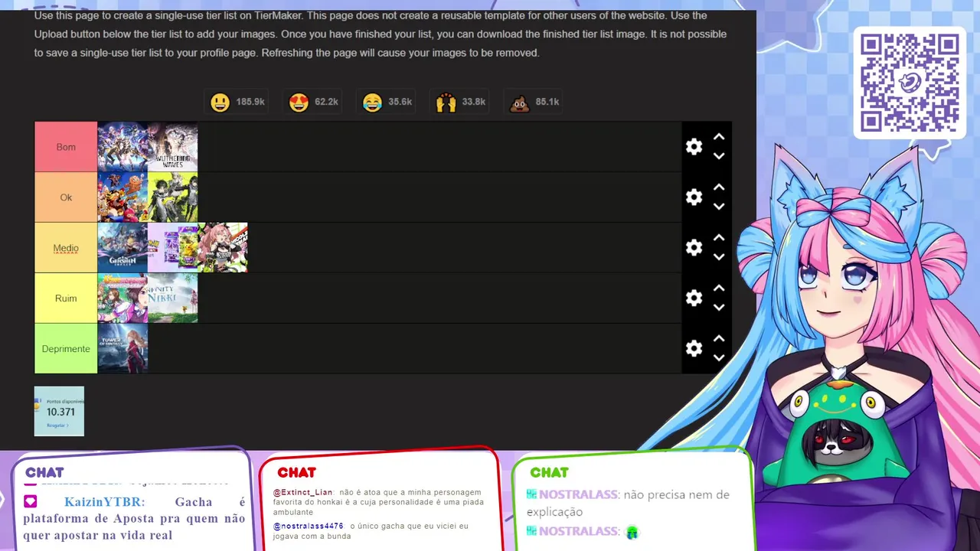Open settings gear for Deprimente tier
This screenshot has height=551, width=980.
(694, 349)
